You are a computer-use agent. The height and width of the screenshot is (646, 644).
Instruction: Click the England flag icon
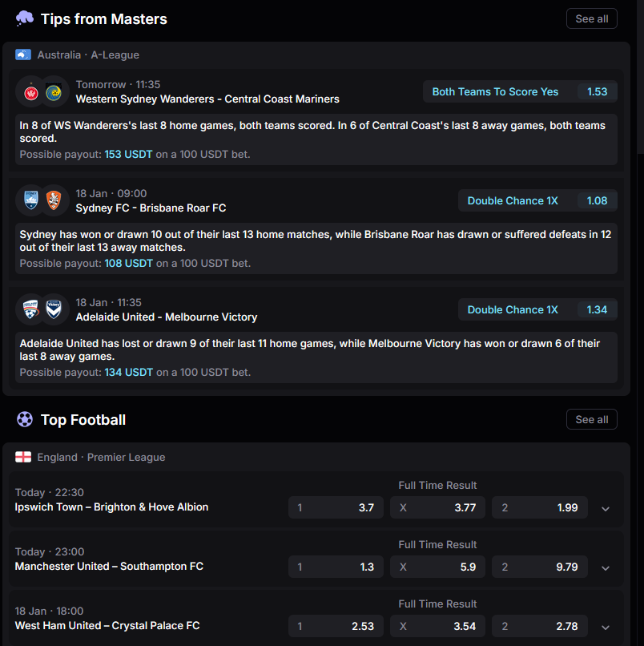tap(23, 457)
